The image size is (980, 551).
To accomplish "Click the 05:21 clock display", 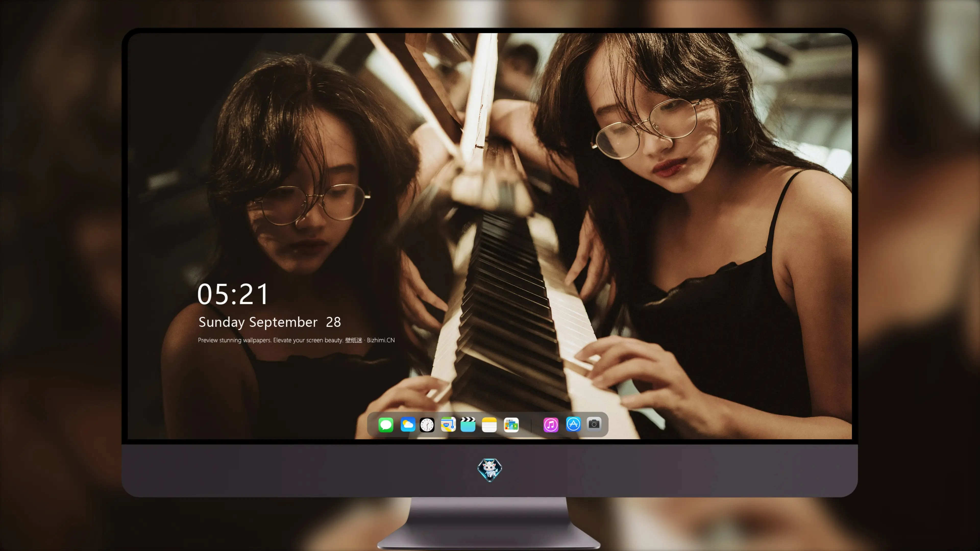I will tap(233, 294).
